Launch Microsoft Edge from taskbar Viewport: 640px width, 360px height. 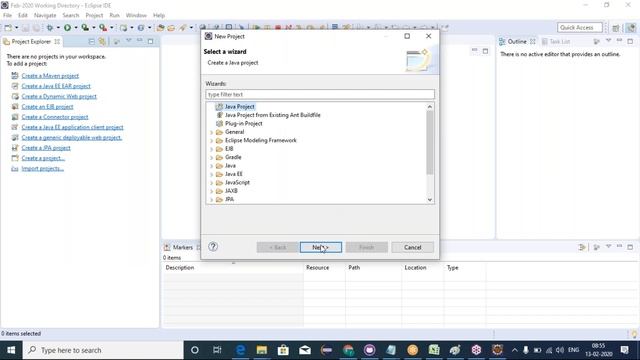pyautogui.click(x=241, y=350)
